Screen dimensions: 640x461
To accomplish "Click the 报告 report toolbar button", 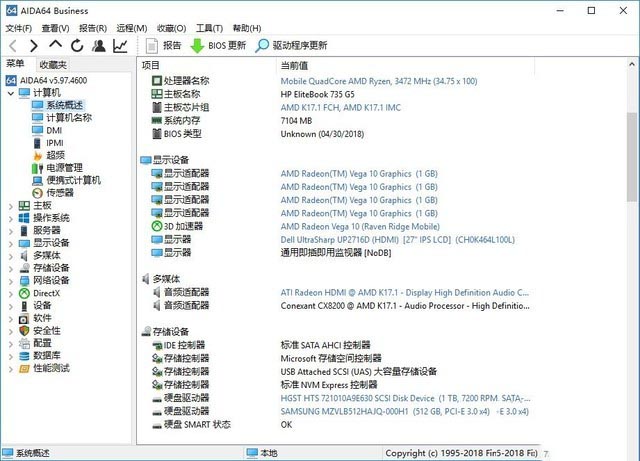I will (x=163, y=46).
